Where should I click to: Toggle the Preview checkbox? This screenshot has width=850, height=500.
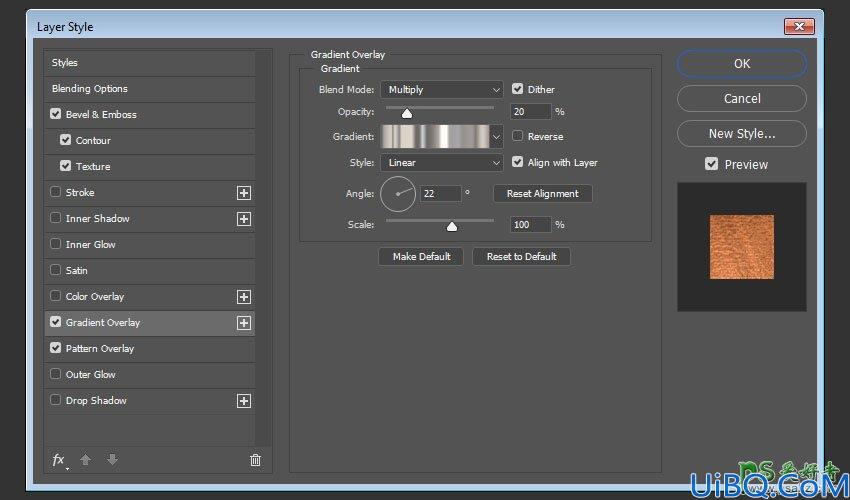point(712,164)
